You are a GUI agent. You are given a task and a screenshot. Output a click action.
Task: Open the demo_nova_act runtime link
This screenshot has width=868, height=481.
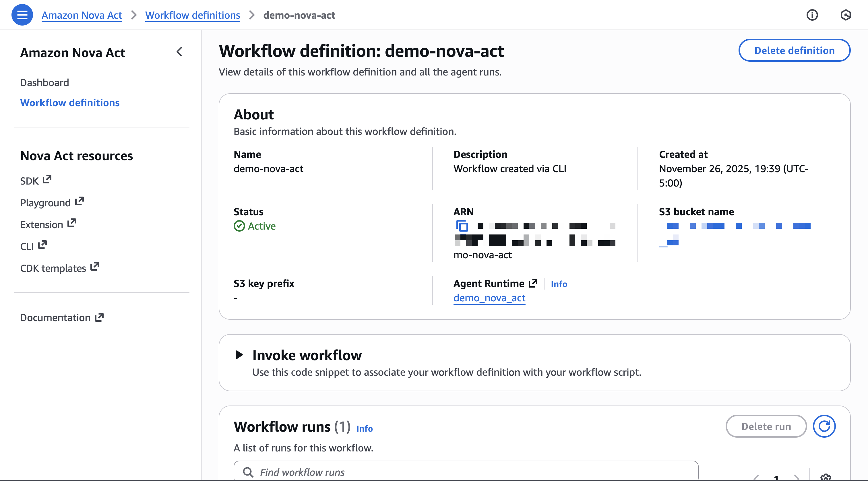tap(489, 298)
